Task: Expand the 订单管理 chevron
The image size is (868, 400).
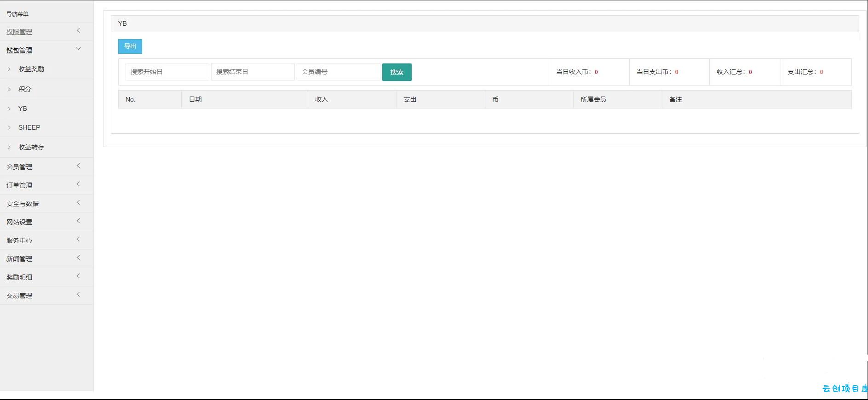Action: [x=78, y=184]
